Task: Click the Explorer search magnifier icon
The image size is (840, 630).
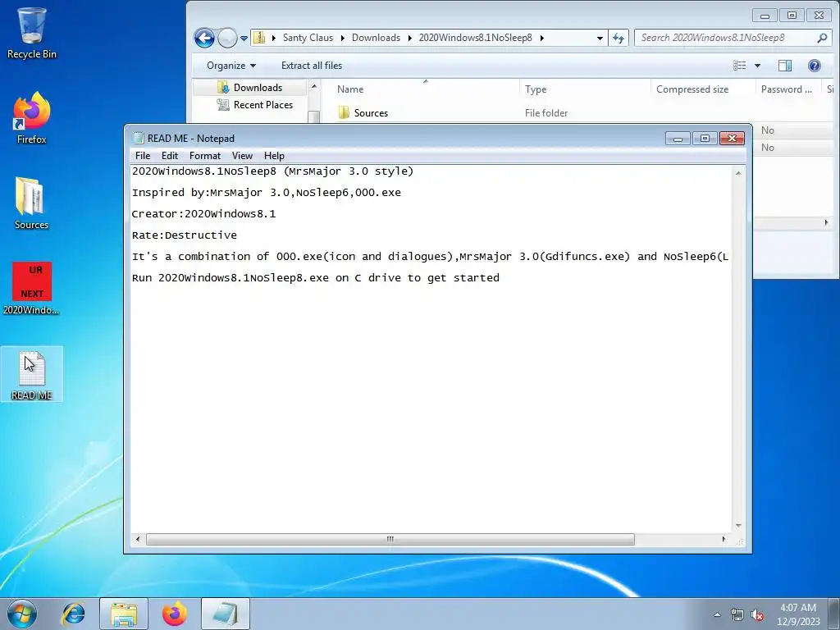Action: coord(822,38)
